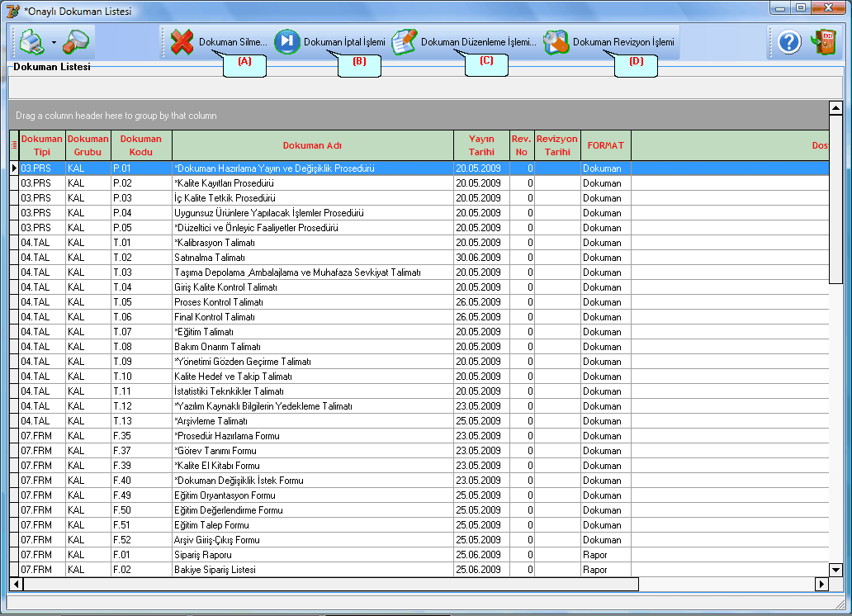852x616 pixels.
Task: Select Yönetimi Gözden Geçirme Talimatı row
Action: click(x=419, y=362)
